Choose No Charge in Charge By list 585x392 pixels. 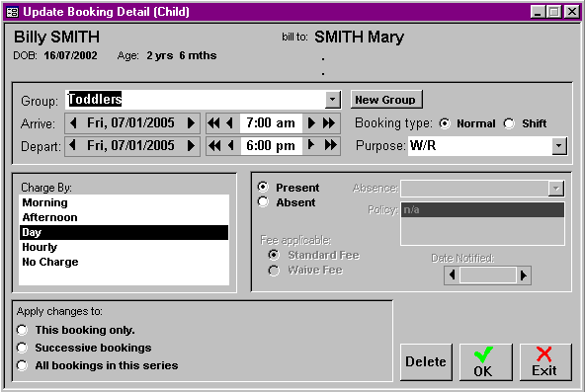tap(124, 262)
